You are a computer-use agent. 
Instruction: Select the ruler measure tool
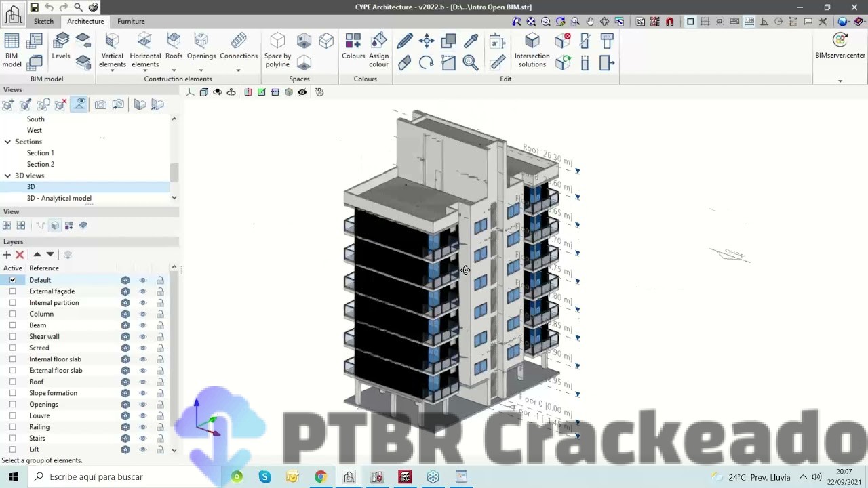pyautogui.click(x=497, y=63)
